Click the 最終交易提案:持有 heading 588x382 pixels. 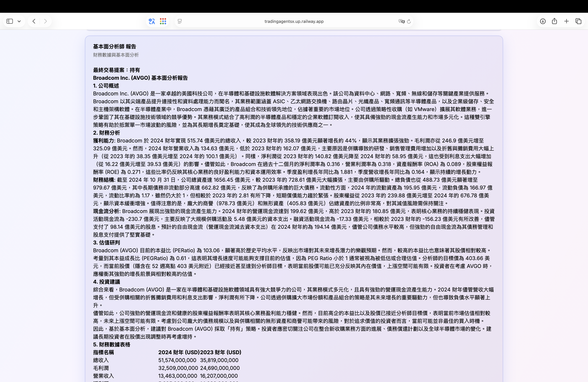coord(116,70)
